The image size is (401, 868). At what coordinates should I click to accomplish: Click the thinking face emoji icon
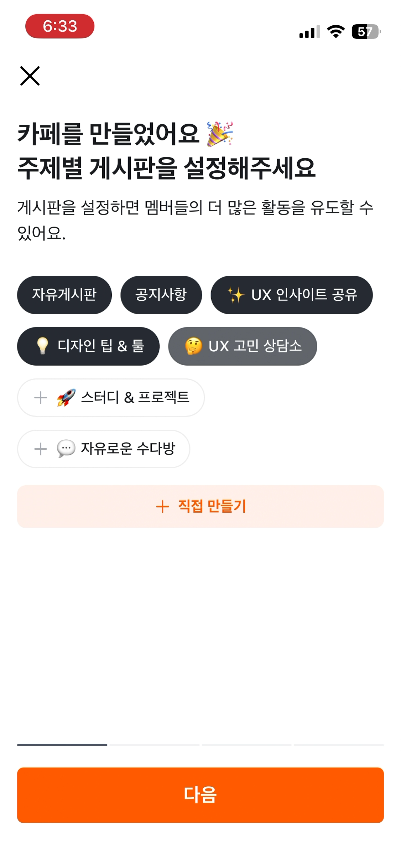(x=193, y=346)
